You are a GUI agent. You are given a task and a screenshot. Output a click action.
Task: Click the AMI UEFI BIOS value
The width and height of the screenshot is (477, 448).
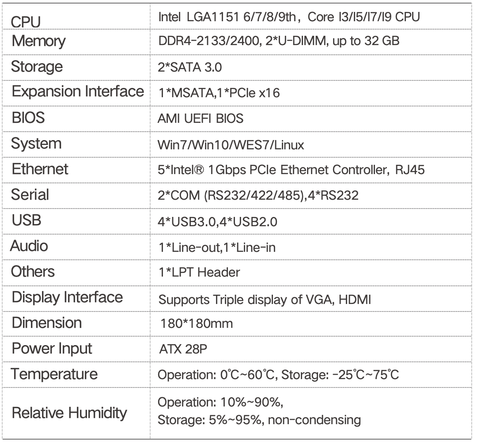(x=201, y=119)
